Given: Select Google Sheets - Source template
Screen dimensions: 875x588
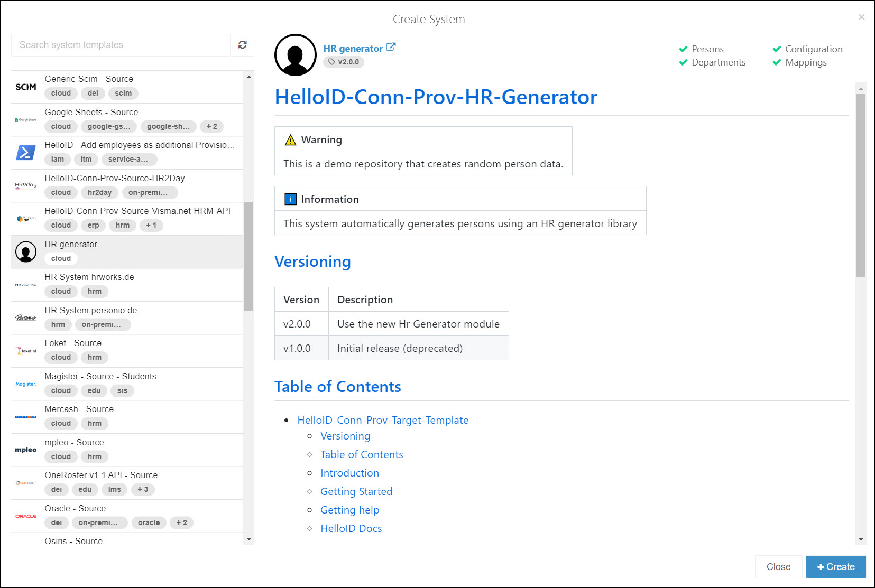Looking at the screenshot, I should [127, 120].
